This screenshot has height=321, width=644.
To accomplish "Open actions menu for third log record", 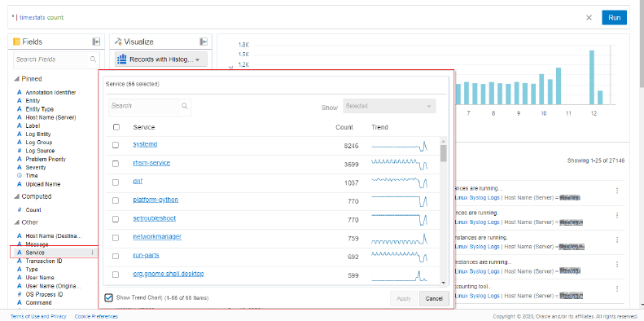I will [x=617, y=240].
